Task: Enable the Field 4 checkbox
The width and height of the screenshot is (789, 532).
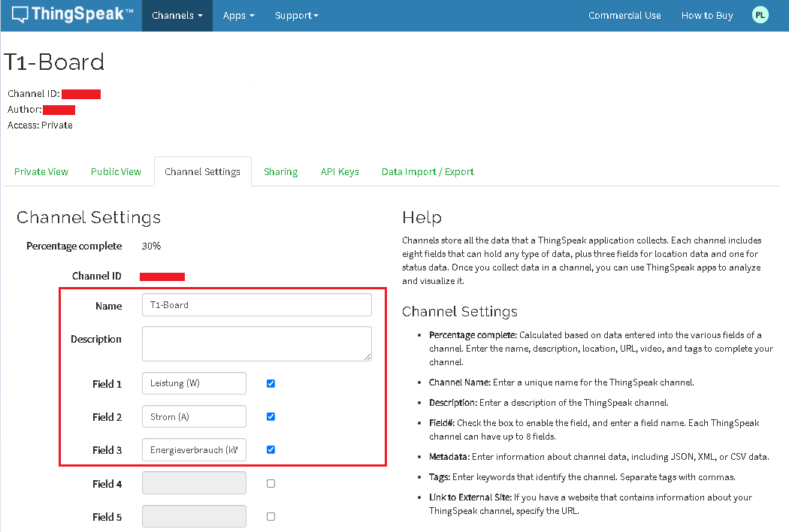Action: pos(271,483)
